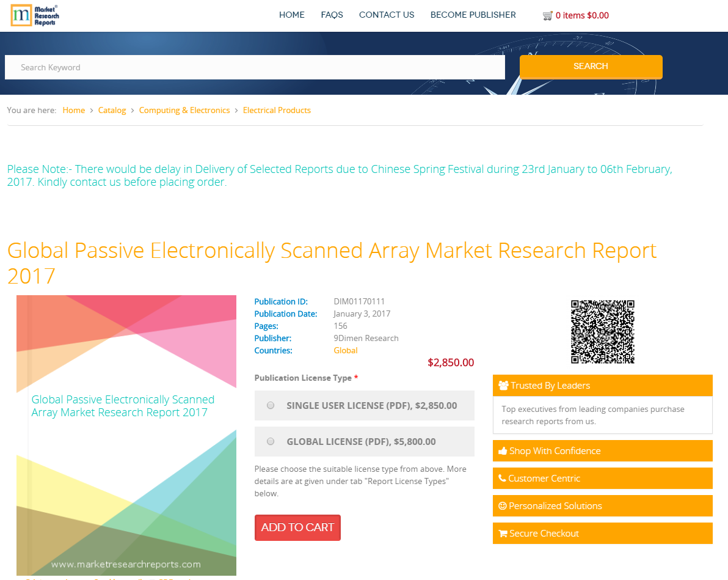Click the 'Top executives from leading companies' text

[593, 415]
